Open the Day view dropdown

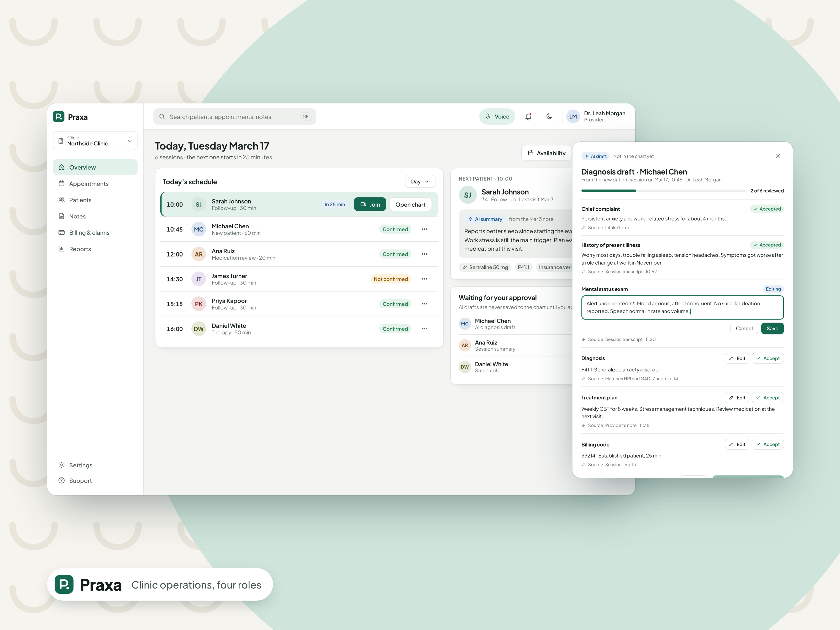(420, 182)
